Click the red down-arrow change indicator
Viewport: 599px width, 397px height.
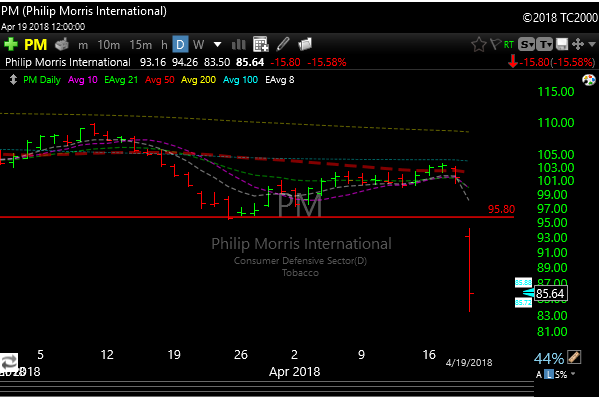click(513, 62)
